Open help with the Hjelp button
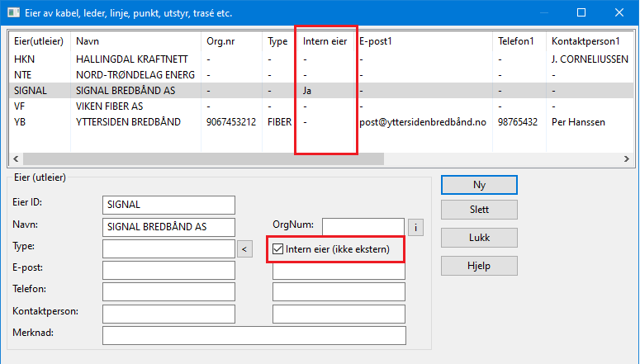Image resolution: width=640 pixels, height=364 pixels. 479,266
